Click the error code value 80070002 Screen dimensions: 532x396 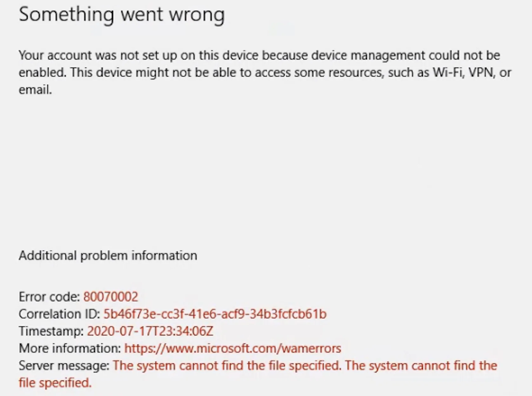pos(110,297)
